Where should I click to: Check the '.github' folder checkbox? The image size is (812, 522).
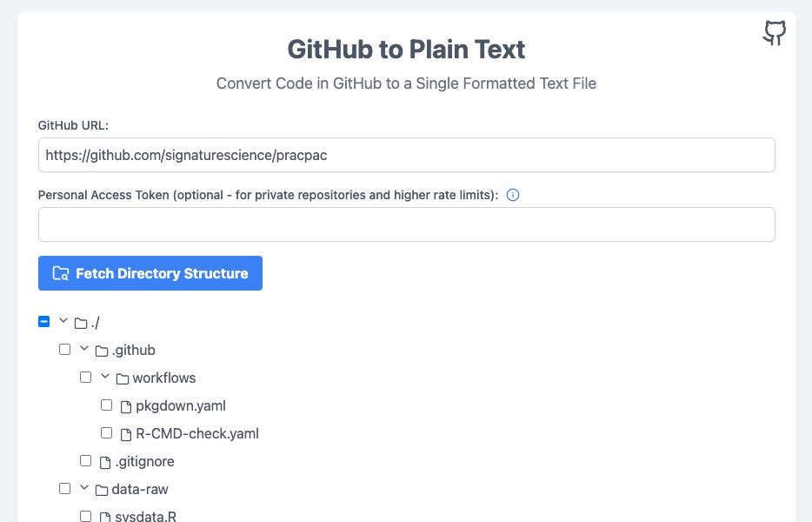pos(64,349)
